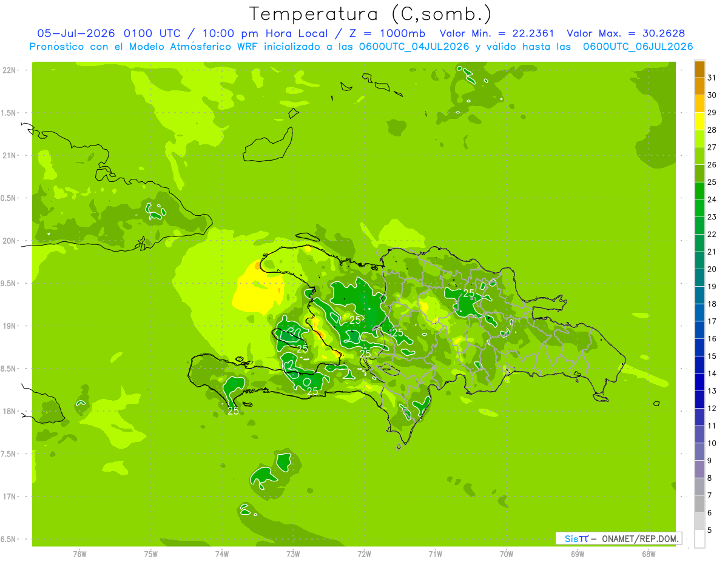
Task: Click the 68W longitude label
Action: [x=648, y=554]
